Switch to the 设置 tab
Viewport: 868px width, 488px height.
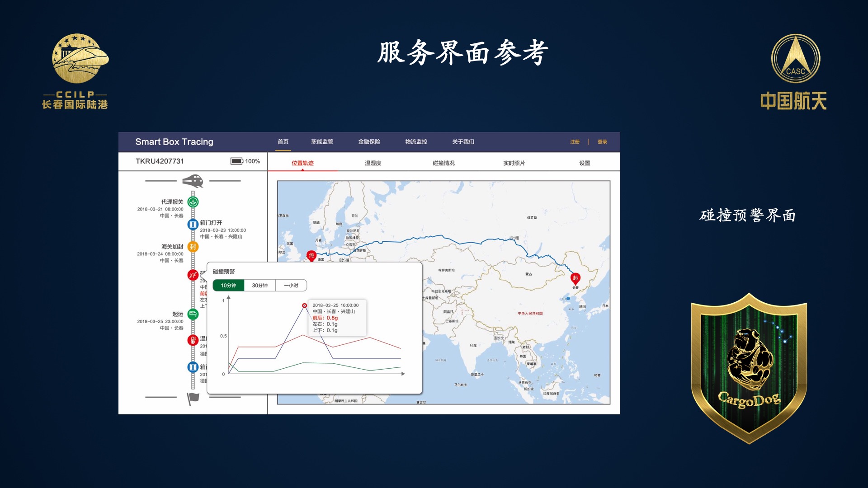coord(585,163)
